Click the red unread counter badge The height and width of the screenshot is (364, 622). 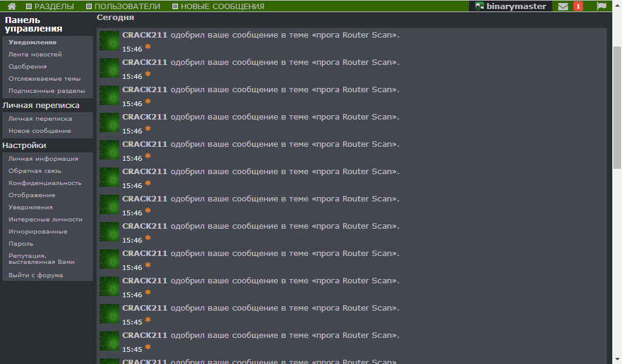coord(578,6)
